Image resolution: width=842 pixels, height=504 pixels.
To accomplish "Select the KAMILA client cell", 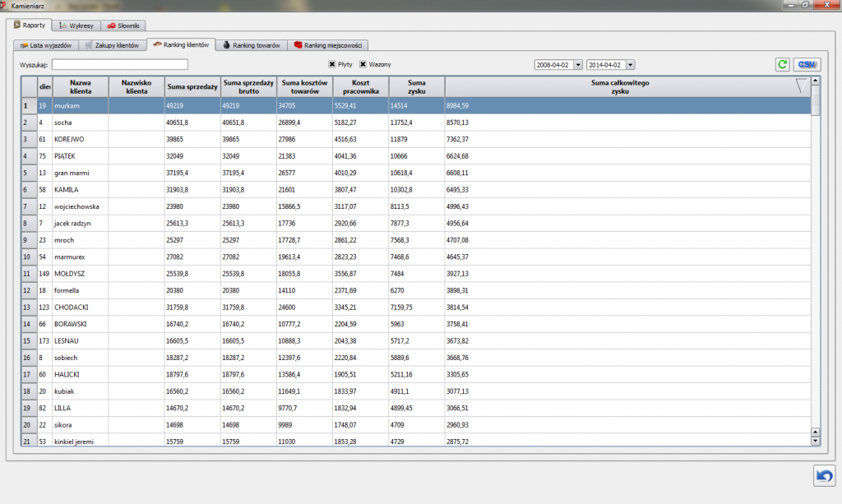I will [x=81, y=189].
